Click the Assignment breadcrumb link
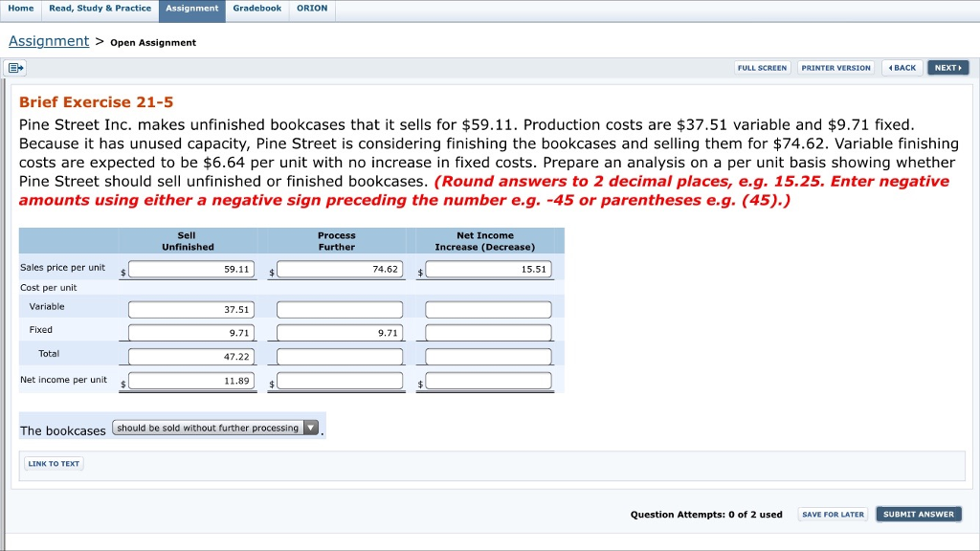 click(x=49, y=41)
